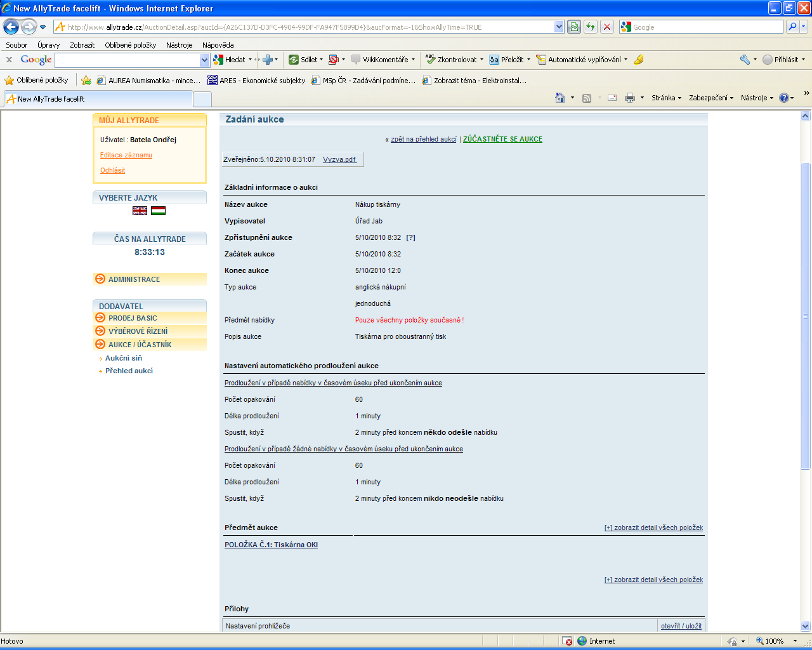Close the Google toolbar with X
This screenshot has width=812, height=650.
9,60
